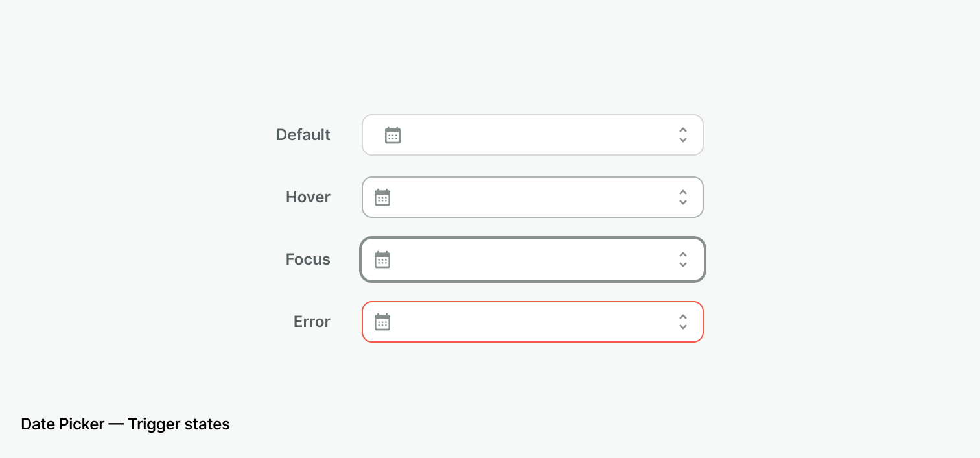Viewport: 980px width, 458px height.
Task: Click the calendar icon in the Default state field
Action: [393, 135]
